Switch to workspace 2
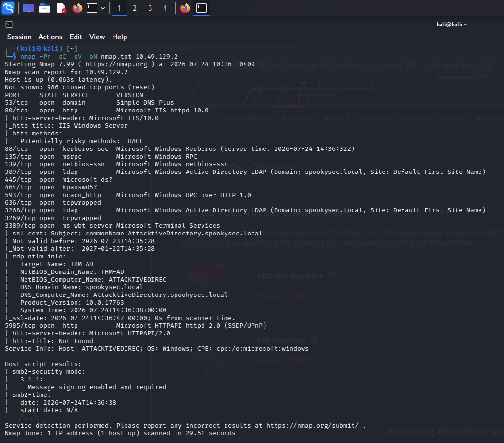 tap(135, 8)
